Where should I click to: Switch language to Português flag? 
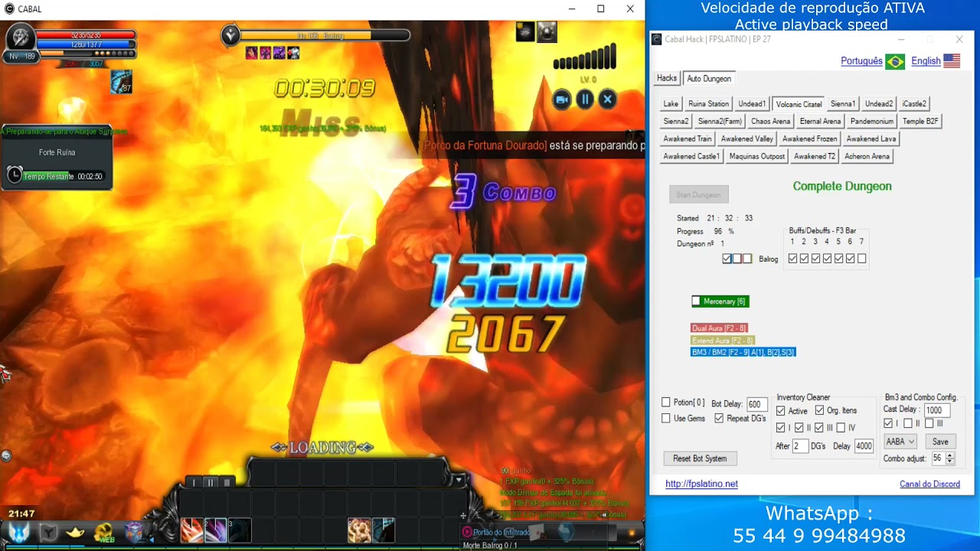(x=895, y=61)
